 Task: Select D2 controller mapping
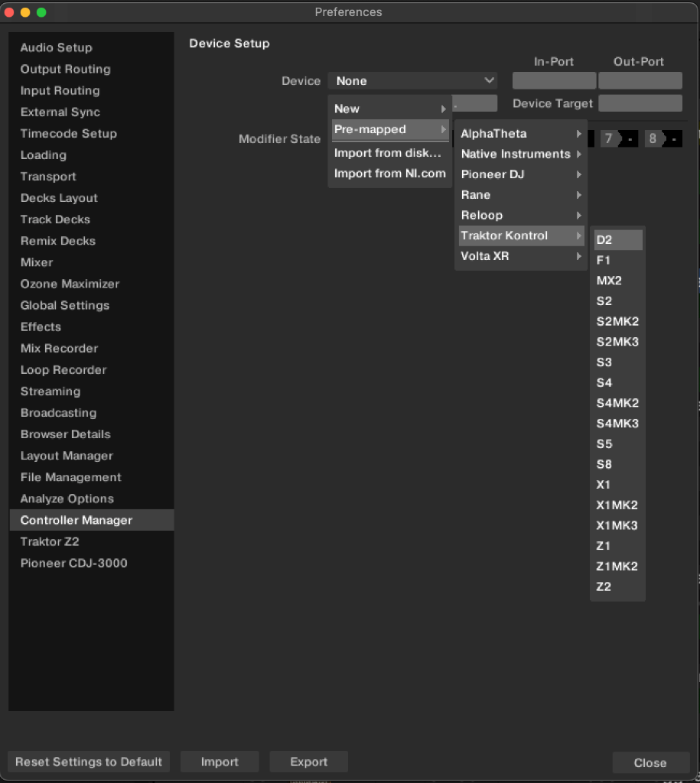click(x=618, y=239)
